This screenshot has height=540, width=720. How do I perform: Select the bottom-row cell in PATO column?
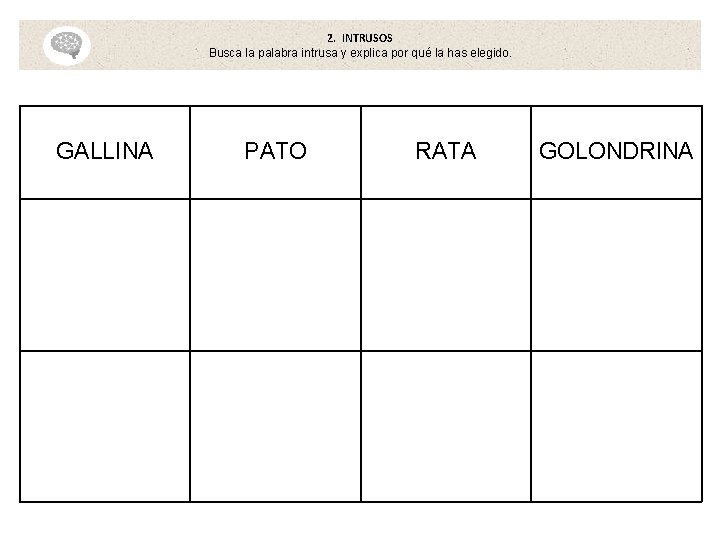click(x=275, y=425)
